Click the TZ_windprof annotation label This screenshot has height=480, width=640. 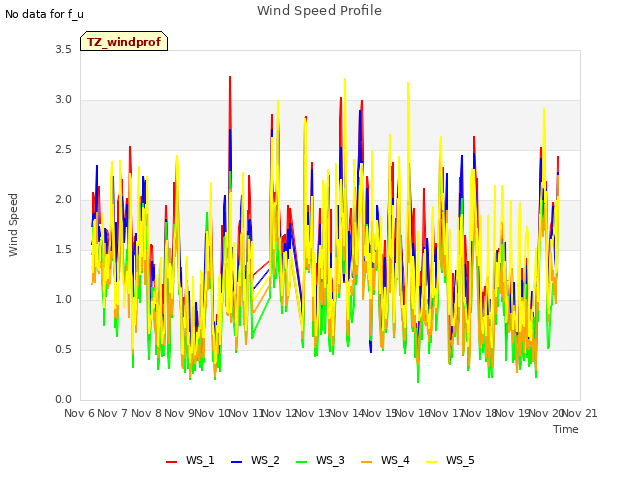(124, 42)
